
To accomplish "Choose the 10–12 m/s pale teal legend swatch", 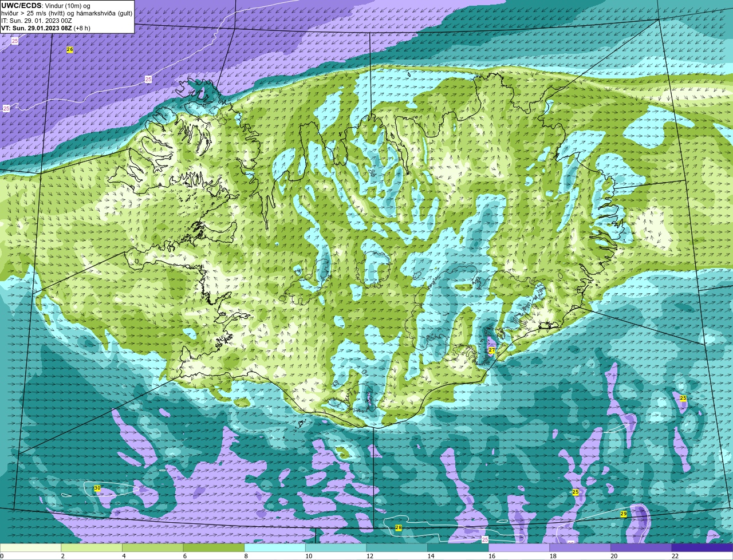I will click(336, 547).
